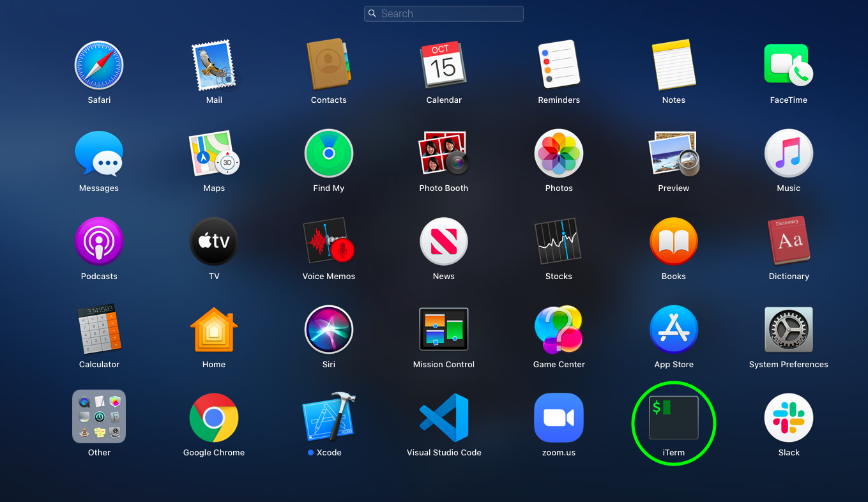The image size is (868, 502).
Task: Launch Stocks
Action: 559,241
